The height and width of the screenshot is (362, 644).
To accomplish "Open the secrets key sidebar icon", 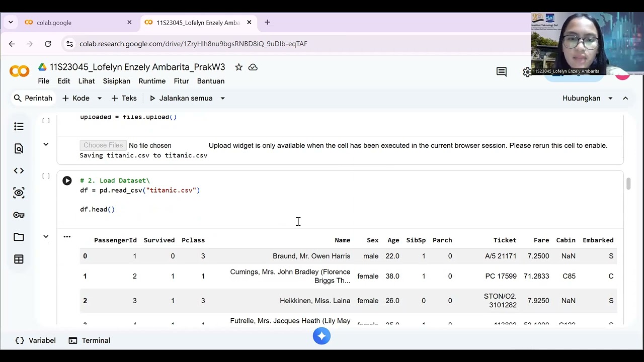I will (x=19, y=215).
